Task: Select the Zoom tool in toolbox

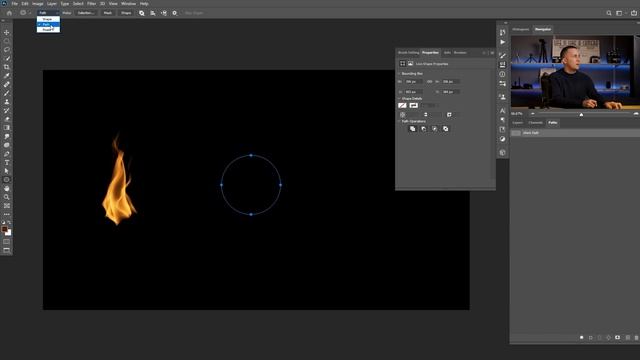Action: coord(7,197)
